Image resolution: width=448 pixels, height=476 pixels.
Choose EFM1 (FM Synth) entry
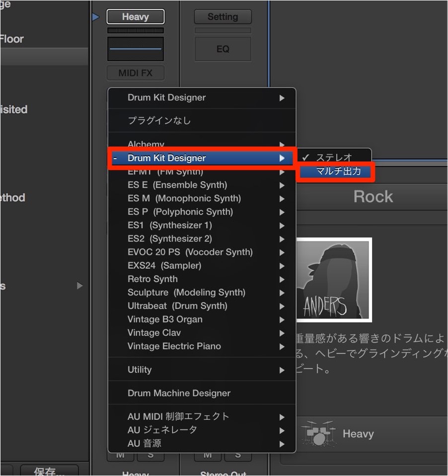point(202,172)
